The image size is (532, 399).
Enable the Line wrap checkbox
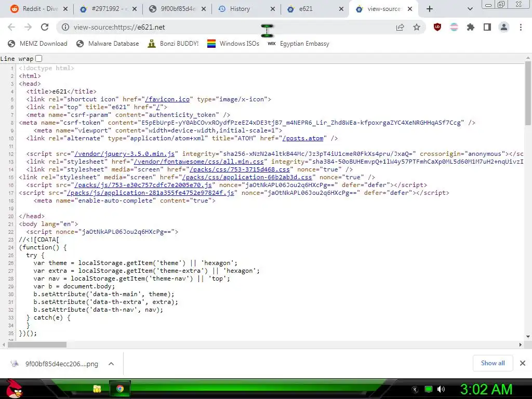coord(38,58)
